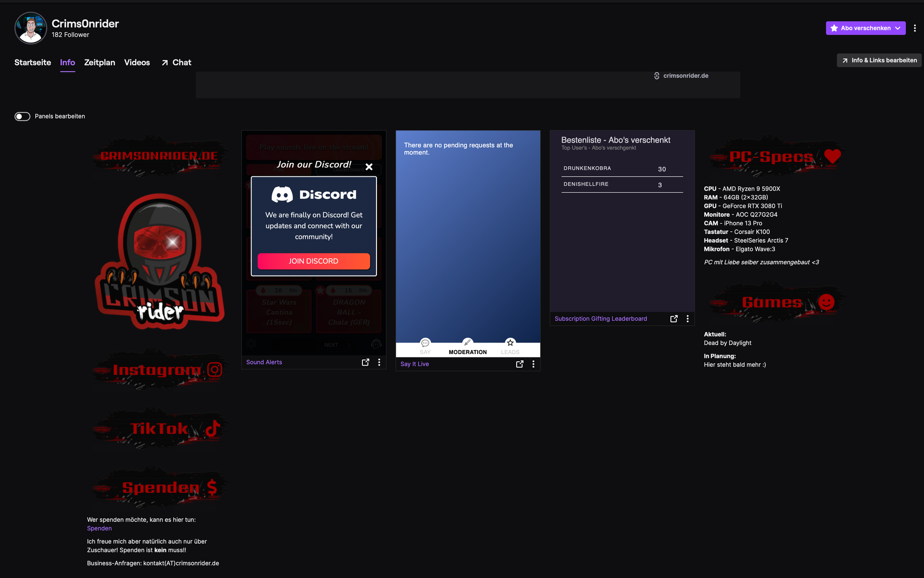The width and height of the screenshot is (924, 578).
Task: Pop out the Say It Live extension
Action: (x=520, y=364)
